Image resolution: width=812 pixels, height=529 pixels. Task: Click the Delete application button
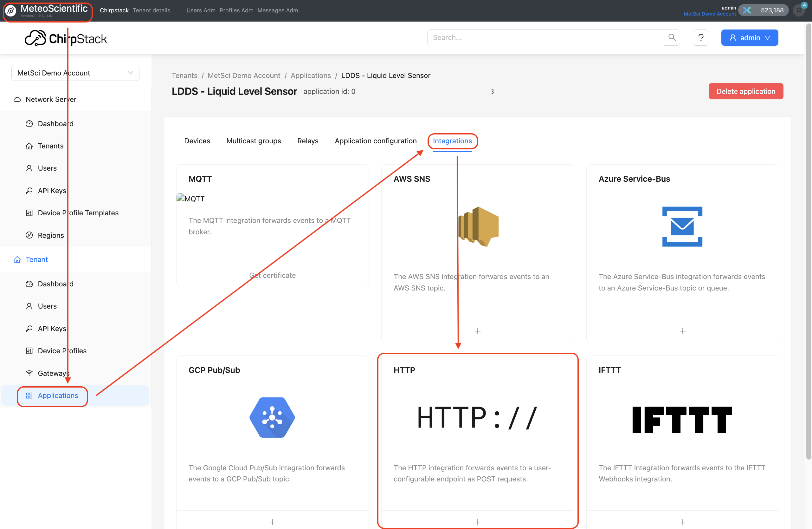(x=746, y=91)
